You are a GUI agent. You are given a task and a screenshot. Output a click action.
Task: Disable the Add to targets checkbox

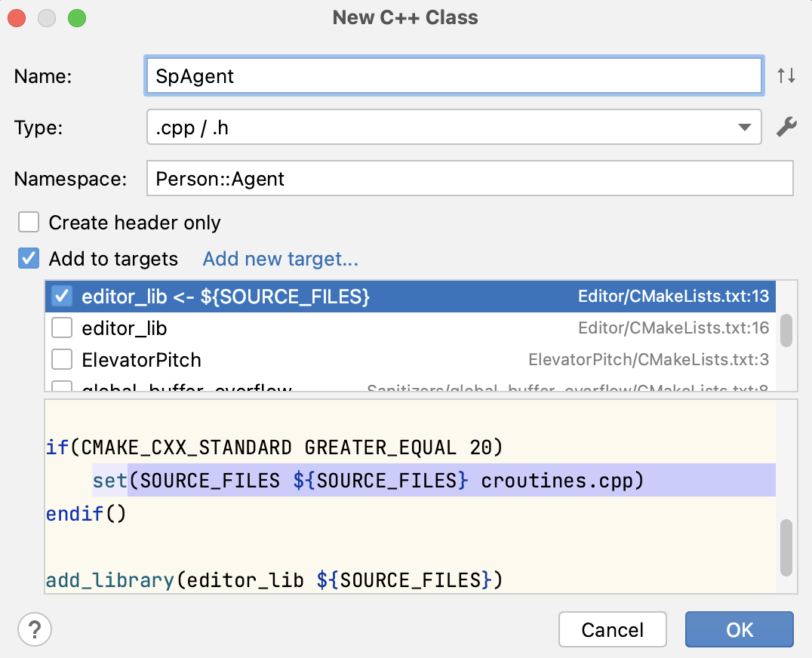[x=28, y=258]
